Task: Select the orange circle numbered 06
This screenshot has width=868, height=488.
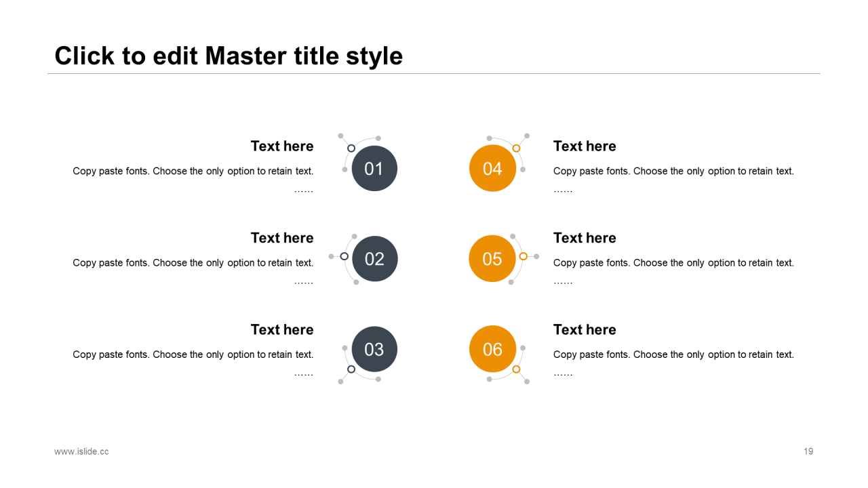Action: click(x=492, y=349)
